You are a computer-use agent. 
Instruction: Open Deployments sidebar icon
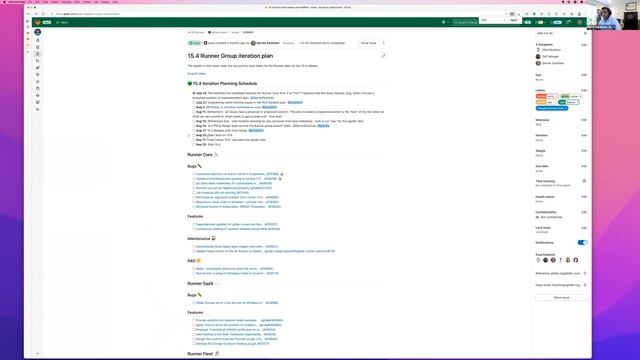coord(38,82)
